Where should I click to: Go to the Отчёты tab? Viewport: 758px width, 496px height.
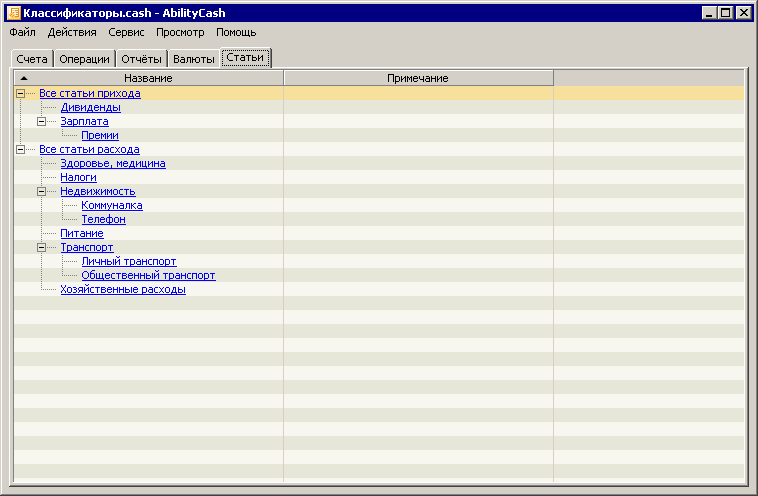click(x=141, y=59)
